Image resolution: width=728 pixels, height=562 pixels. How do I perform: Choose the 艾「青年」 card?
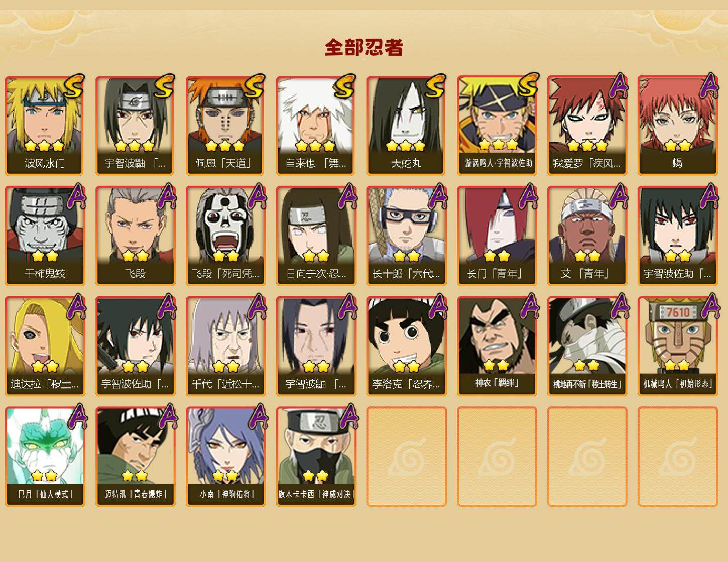587,236
